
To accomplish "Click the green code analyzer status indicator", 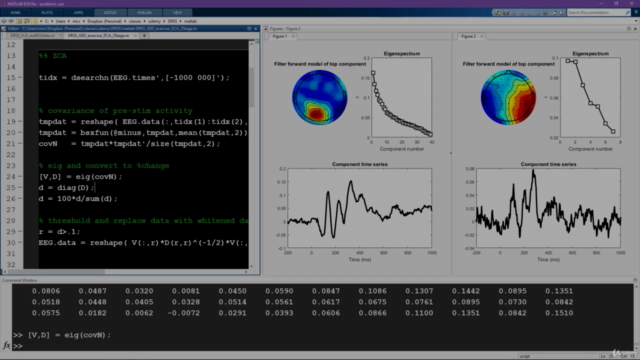I will click(x=257, y=42).
